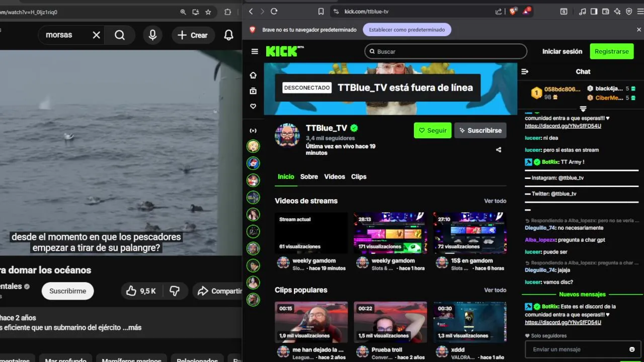Open the 00:22 Prueba troll clip
The image size is (644, 362).
tap(390, 322)
